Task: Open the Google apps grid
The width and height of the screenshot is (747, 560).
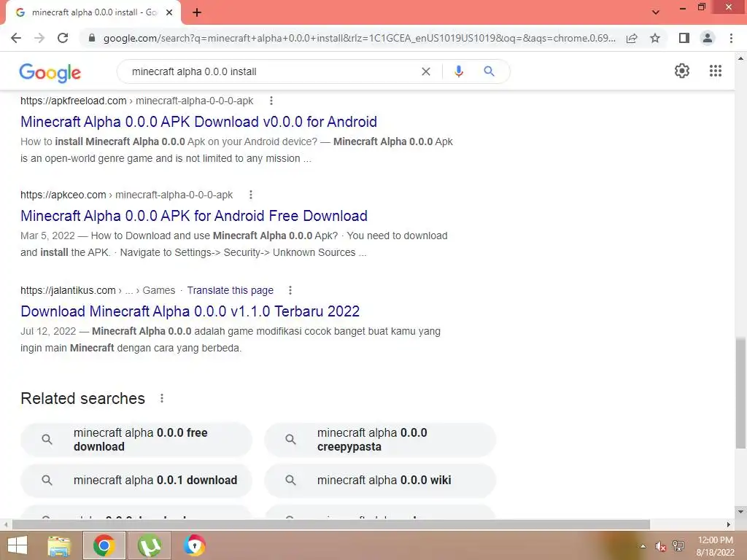Action: coord(715,71)
